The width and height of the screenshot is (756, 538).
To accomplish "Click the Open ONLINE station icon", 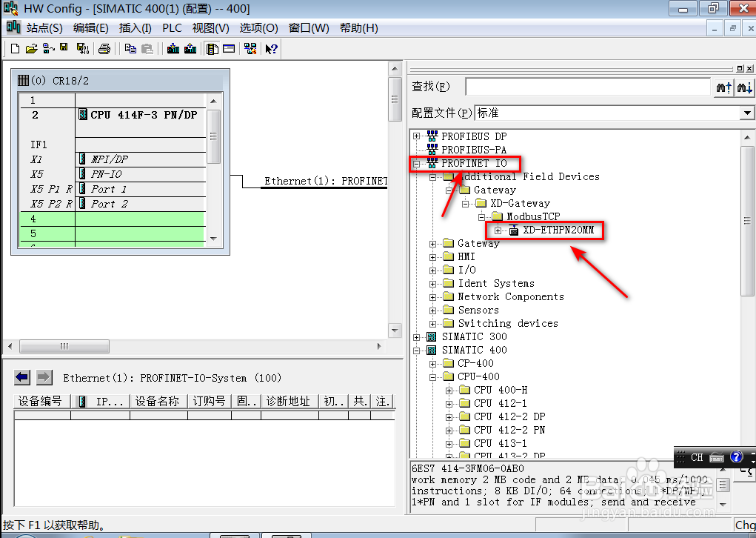I will 48,49.
